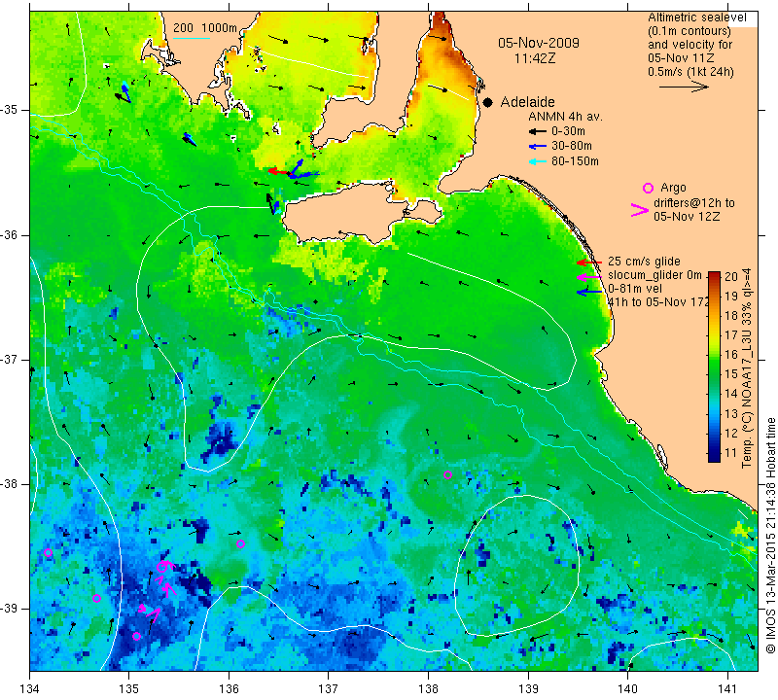Click the '25 cm/s glide' label
The image size is (778, 700).
click(644, 262)
